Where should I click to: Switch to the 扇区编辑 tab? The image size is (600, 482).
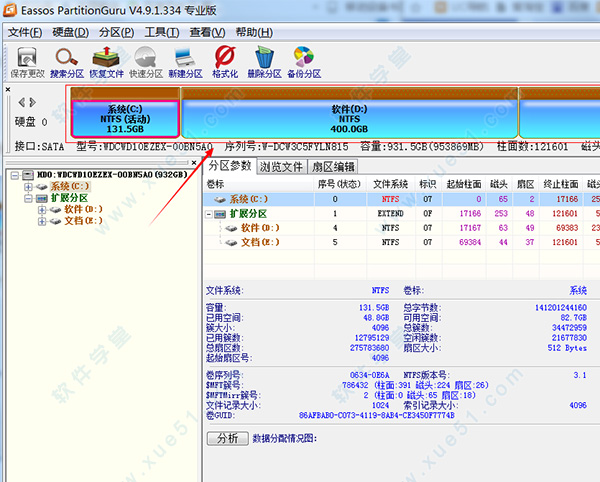tap(333, 167)
